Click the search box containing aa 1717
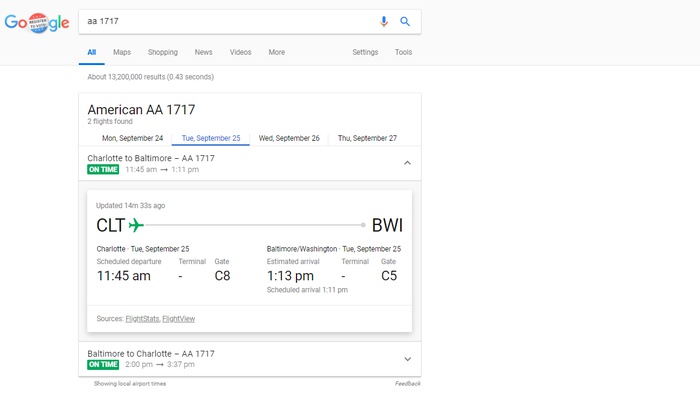Image resolution: width=700 pixels, height=394 pixels. tap(228, 21)
